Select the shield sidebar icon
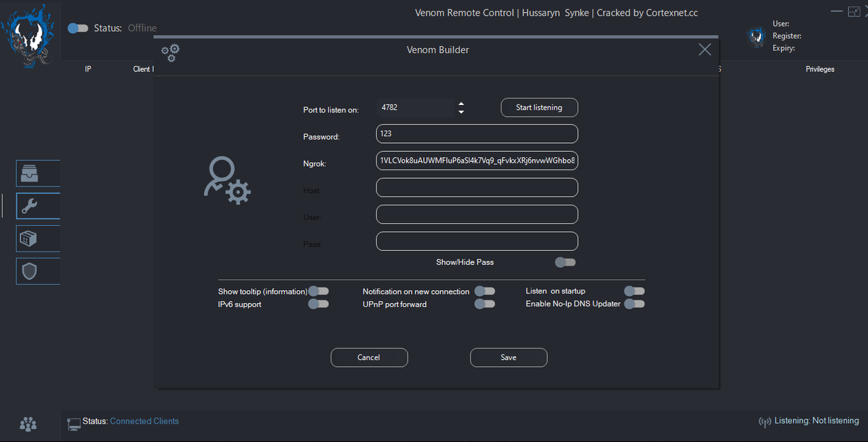The height and width of the screenshot is (442, 868). (x=30, y=271)
